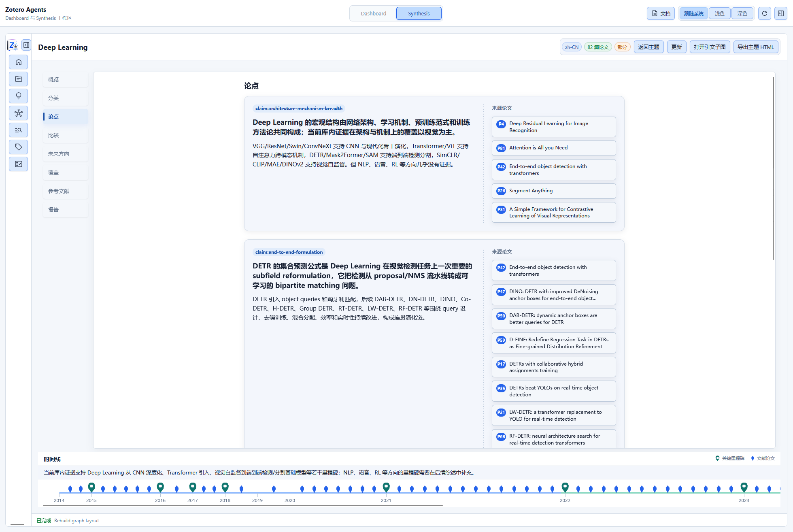793x532 pixels.
Task: Select the 浅色 light theme option
Action: pos(719,13)
